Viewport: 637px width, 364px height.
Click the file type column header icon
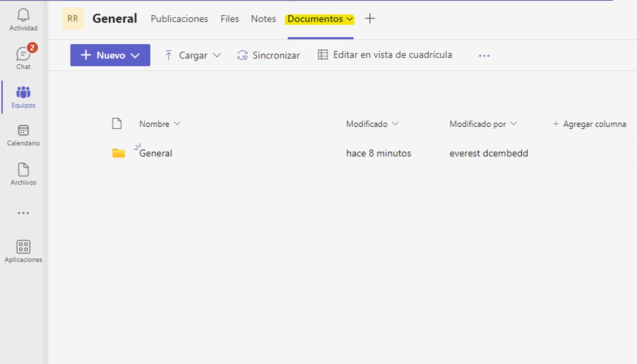click(117, 124)
